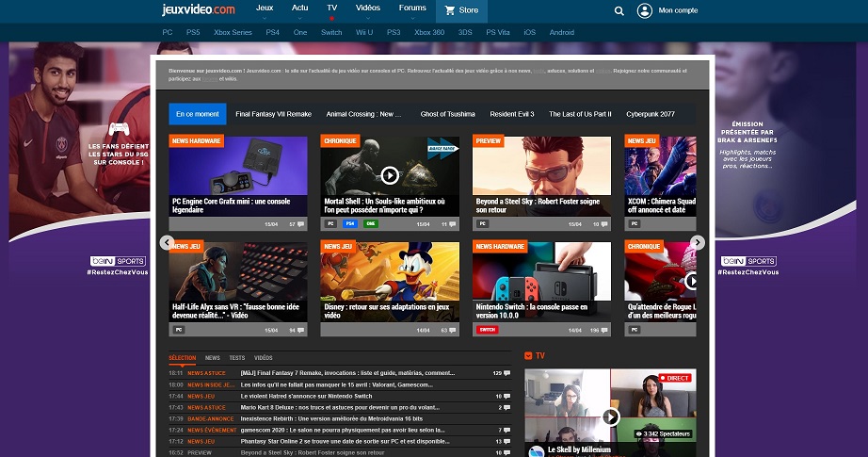Open Animal Crossing : New ... topic

pos(363,114)
